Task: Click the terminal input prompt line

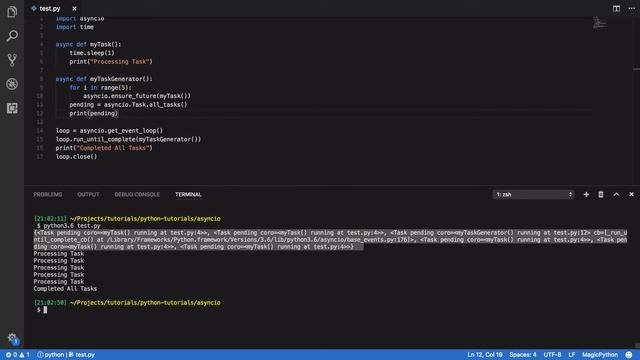Action: [42, 310]
